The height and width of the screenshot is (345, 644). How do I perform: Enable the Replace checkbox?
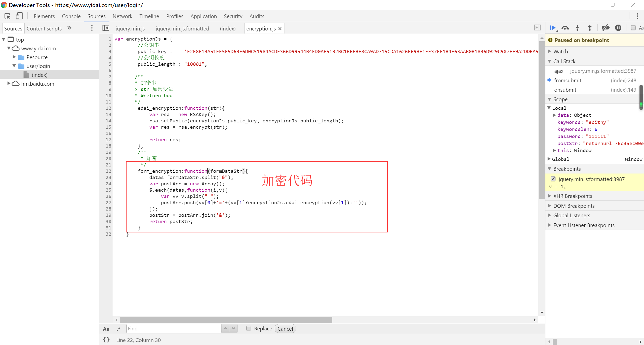click(249, 328)
